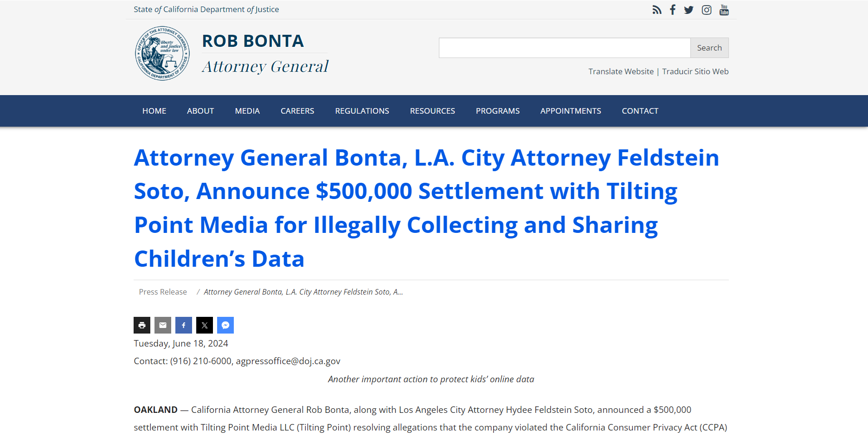The height and width of the screenshot is (437, 868).
Task: Share article on X share button
Action: click(x=205, y=325)
